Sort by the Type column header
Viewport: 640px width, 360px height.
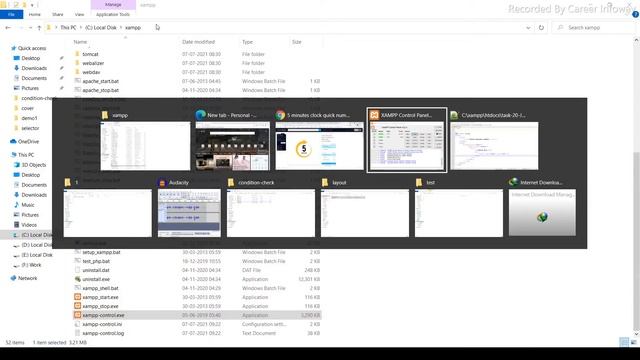tap(247, 42)
